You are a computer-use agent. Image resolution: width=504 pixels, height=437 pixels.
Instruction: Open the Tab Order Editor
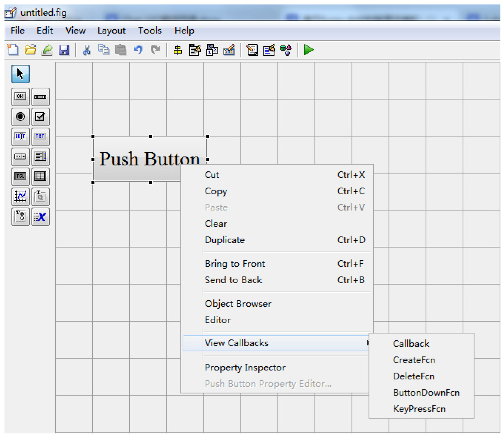click(212, 50)
